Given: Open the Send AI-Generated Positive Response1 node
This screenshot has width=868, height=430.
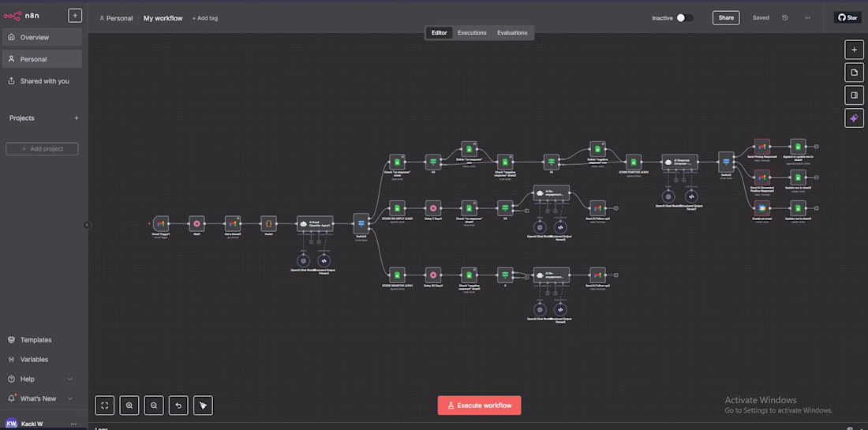Looking at the screenshot, I should tap(762, 178).
